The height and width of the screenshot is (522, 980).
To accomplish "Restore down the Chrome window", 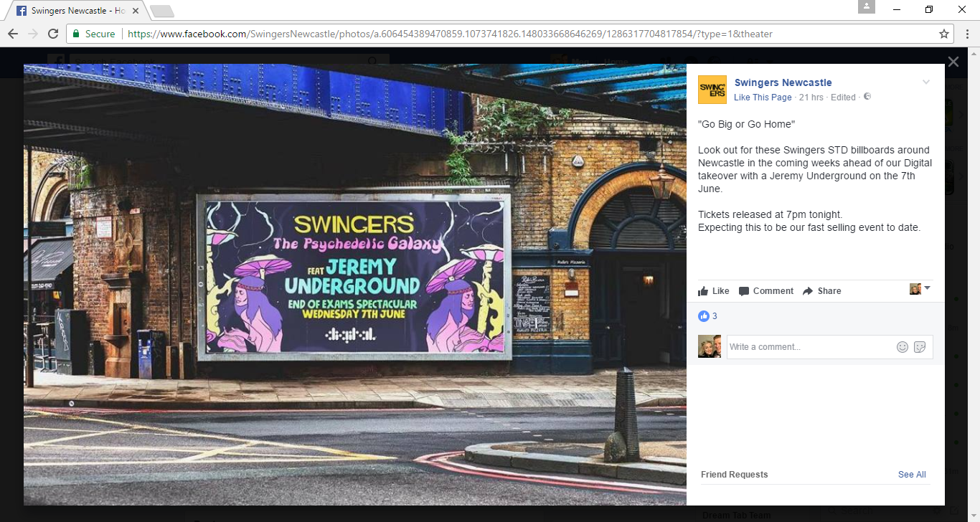I will (x=930, y=9).
